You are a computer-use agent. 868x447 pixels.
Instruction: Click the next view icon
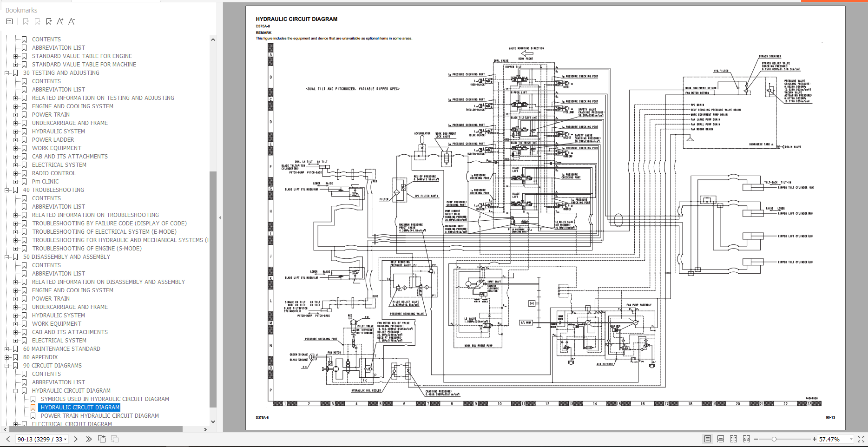115,439
